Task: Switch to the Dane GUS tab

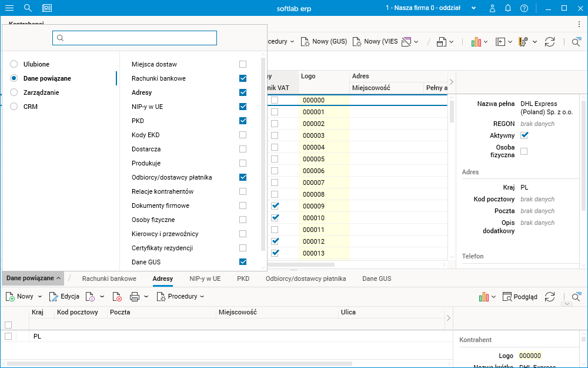Action: (376, 279)
